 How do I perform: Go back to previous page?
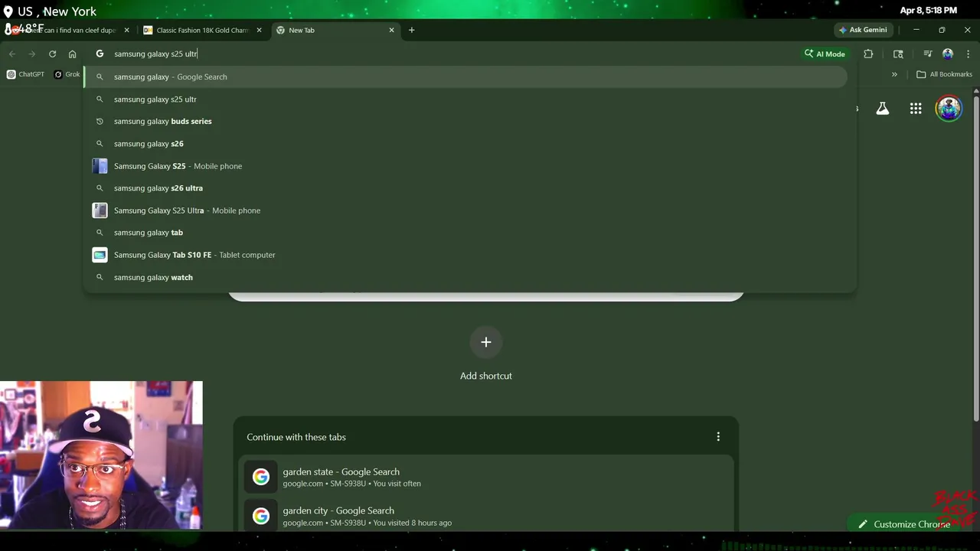pyautogui.click(x=12, y=54)
